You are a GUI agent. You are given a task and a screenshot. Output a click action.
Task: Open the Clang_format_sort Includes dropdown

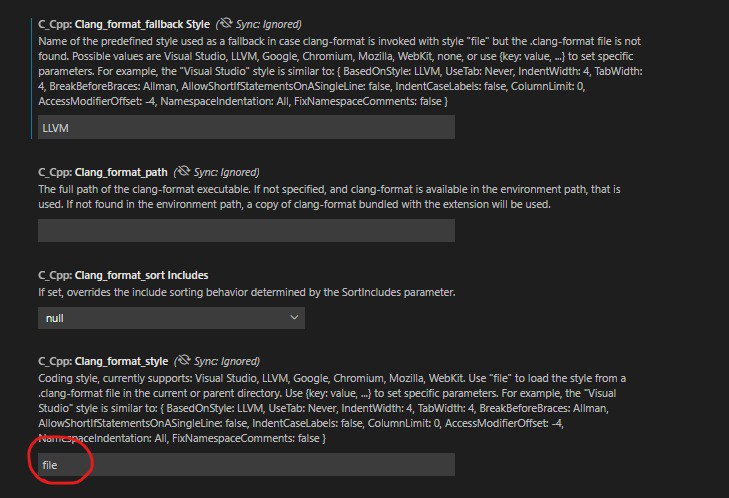[171, 318]
